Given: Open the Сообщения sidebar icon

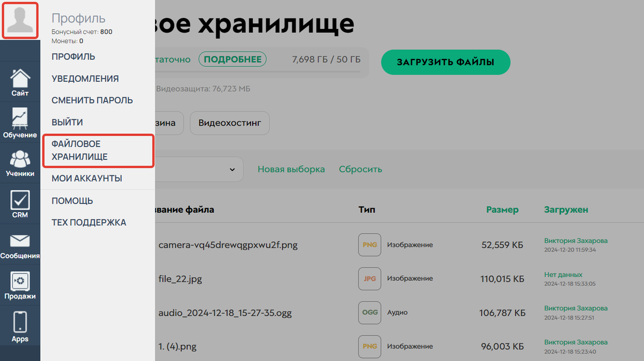Looking at the screenshot, I should click(20, 243).
